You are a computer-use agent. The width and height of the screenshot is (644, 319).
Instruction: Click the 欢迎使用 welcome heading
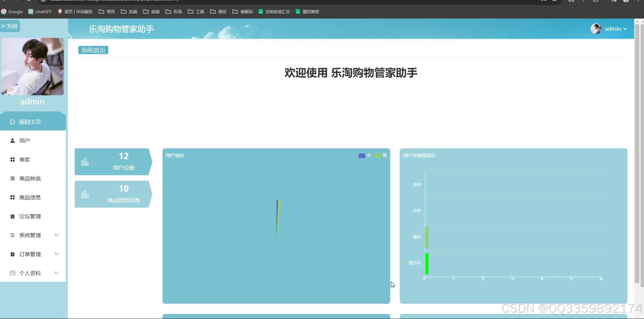tap(351, 73)
